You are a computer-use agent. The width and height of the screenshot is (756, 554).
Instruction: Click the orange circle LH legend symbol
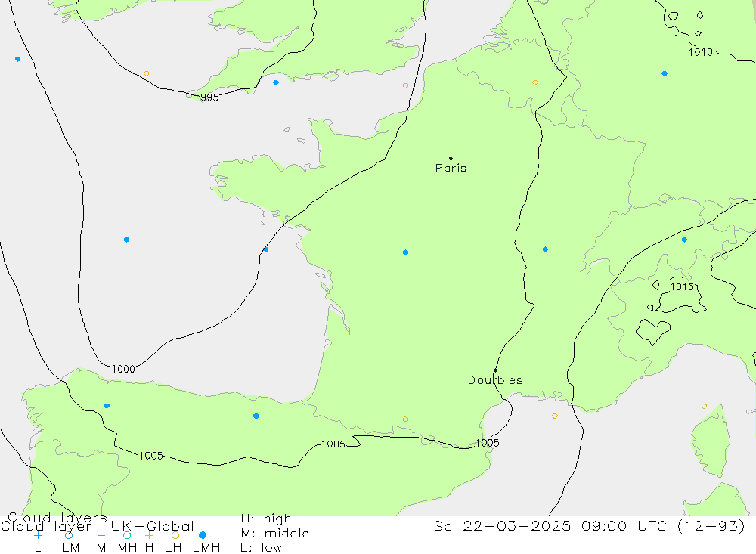(x=175, y=535)
